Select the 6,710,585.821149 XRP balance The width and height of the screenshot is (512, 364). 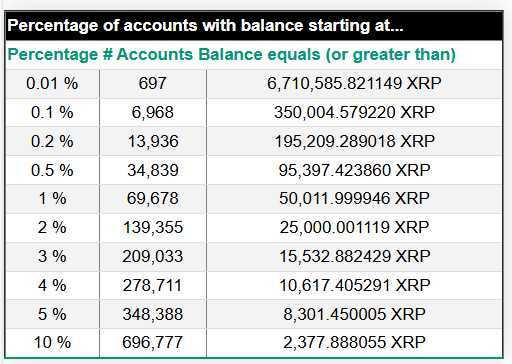point(355,83)
